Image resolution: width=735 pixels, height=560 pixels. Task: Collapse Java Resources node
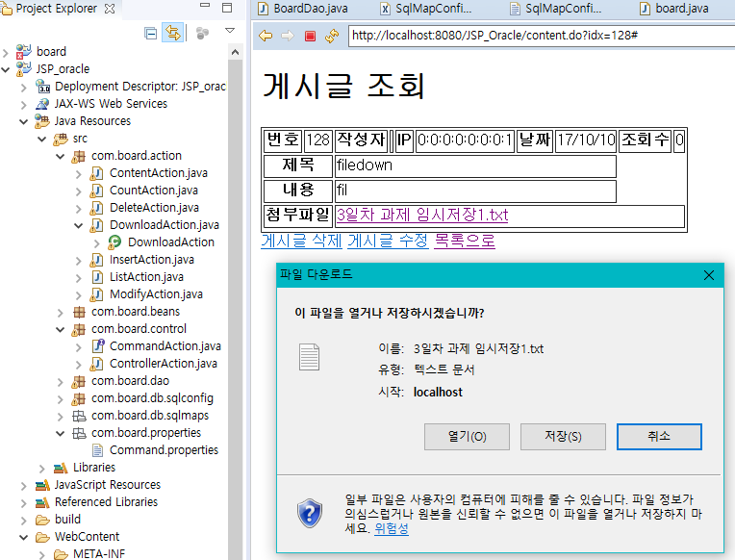[x=24, y=121]
